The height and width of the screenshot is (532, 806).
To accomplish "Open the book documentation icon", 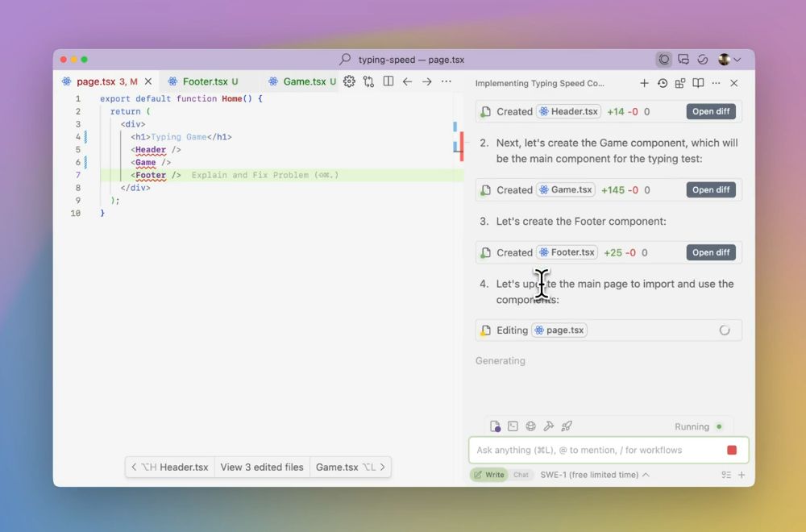I will pos(698,83).
